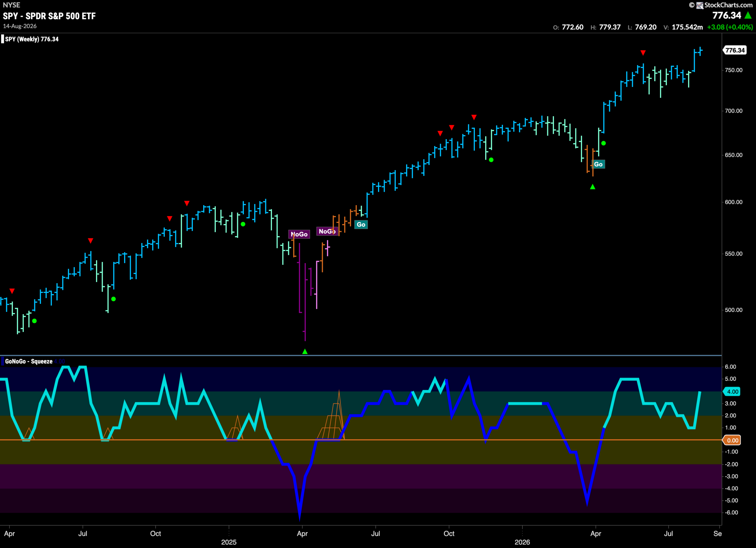Click the 750.00 price axis label
The image size is (756, 548).
coord(733,70)
